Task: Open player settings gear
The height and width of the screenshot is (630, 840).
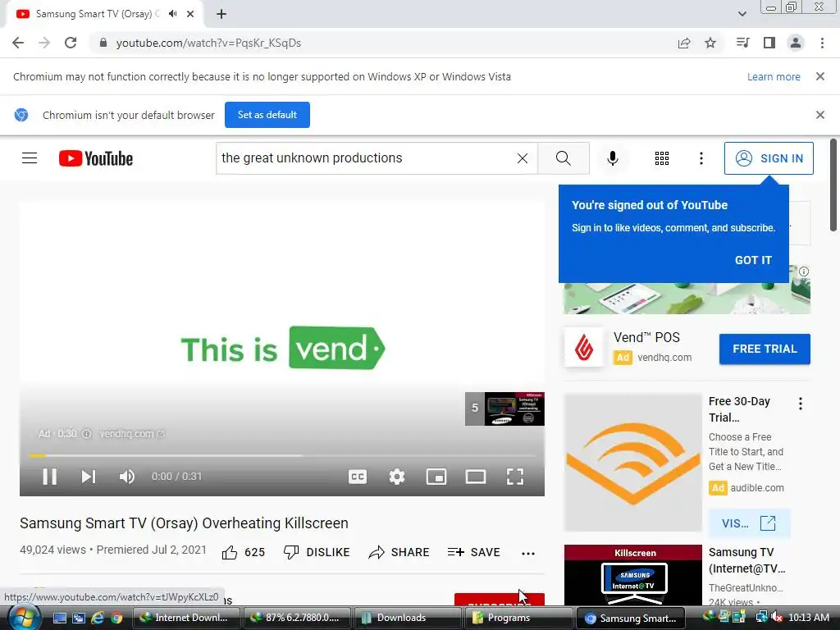Action: pyautogui.click(x=396, y=477)
